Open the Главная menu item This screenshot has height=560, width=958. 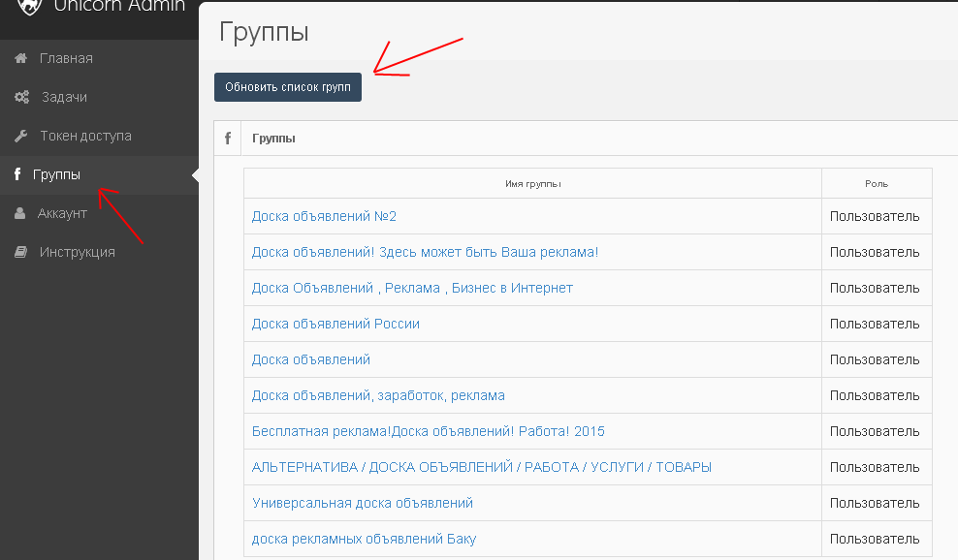pos(66,58)
